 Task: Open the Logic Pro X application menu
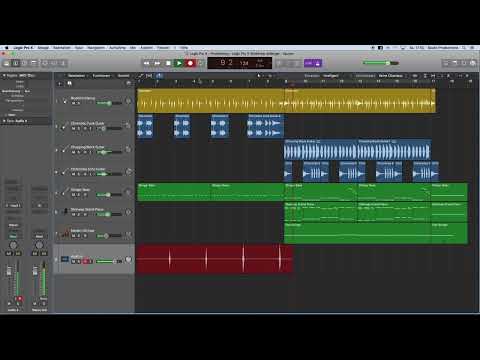tap(23, 48)
